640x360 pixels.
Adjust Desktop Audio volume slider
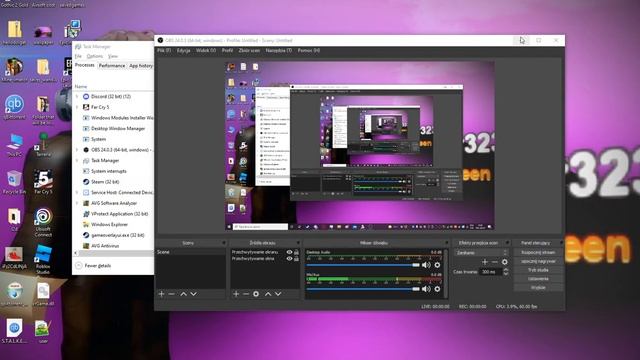click(363, 265)
